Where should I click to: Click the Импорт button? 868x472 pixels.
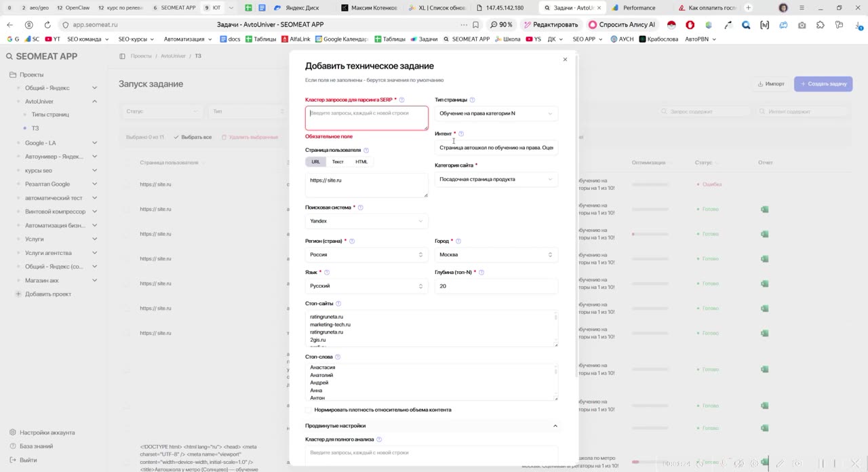pyautogui.click(x=771, y=84)
